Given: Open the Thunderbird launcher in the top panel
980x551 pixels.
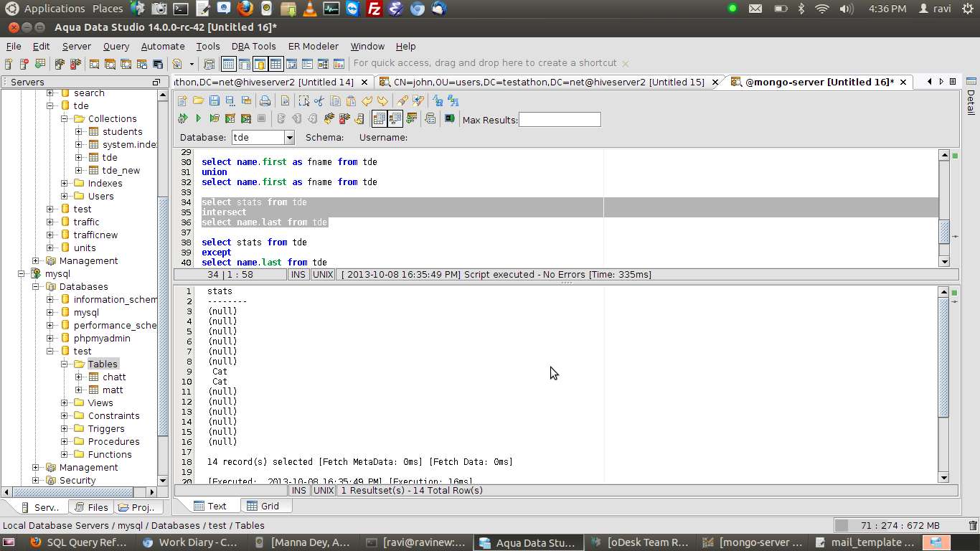Looking at the screenshot, I should tap(438, 9).
